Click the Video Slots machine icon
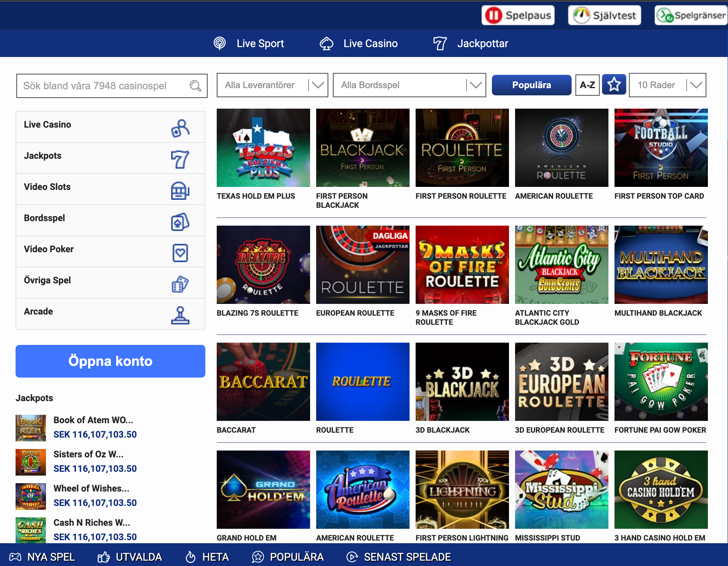The width and height of the screenshot is (728, 566). [180, 190]
